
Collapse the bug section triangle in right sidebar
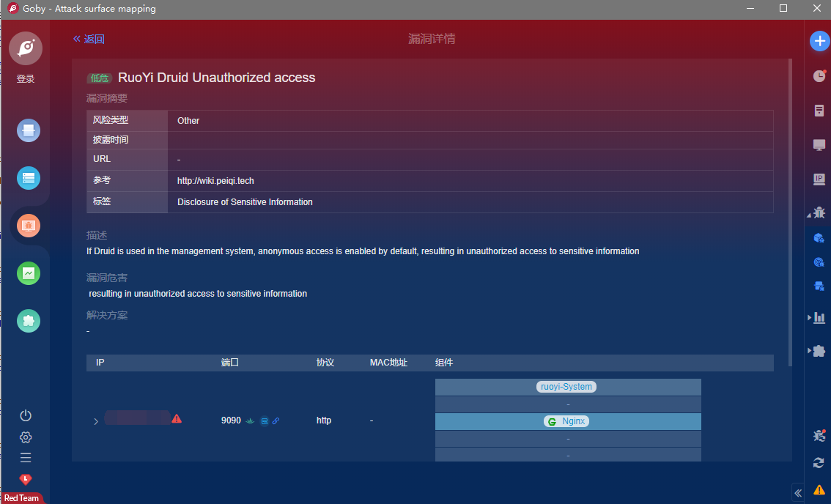click(810, 215)
